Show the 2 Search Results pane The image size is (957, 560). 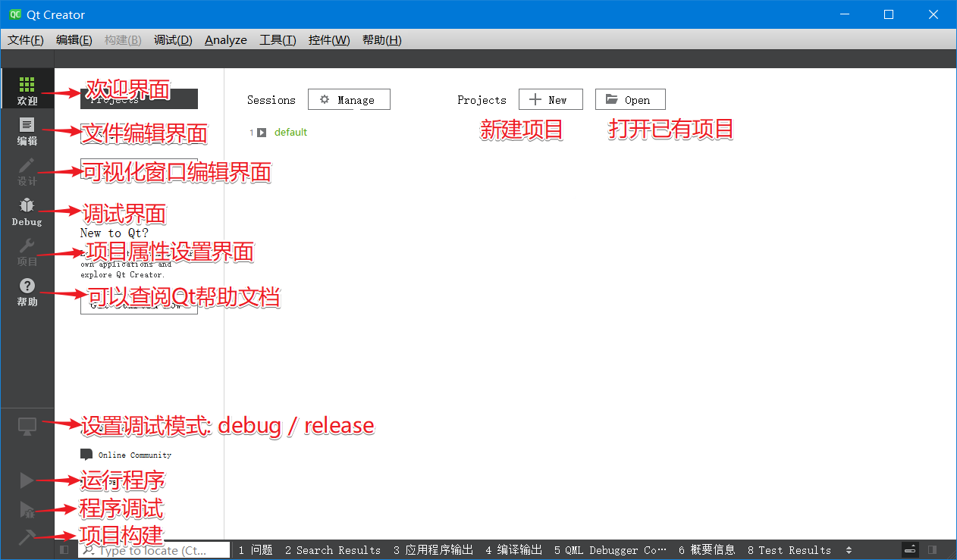coord(333,550)
